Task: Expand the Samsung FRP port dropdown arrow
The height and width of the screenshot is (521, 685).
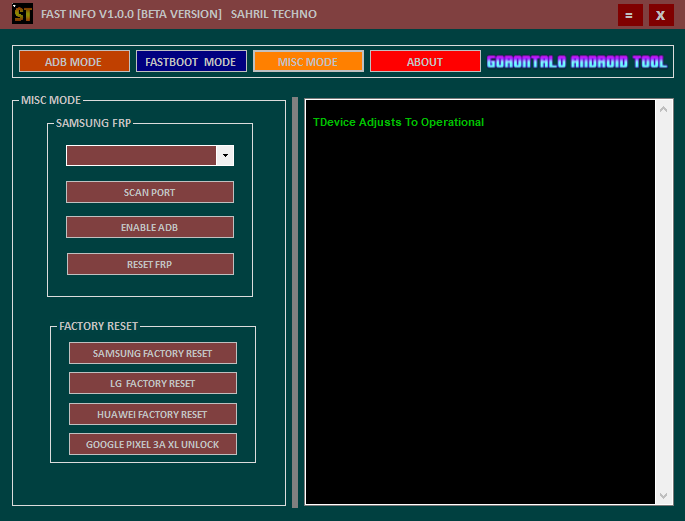Action: (x=225, y=155)
